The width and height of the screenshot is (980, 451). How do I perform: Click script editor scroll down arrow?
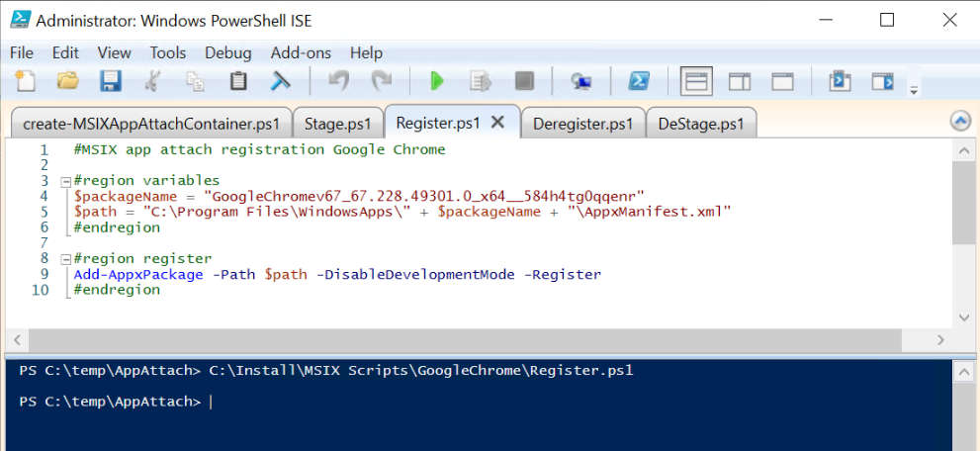click(x=964, y=317)
